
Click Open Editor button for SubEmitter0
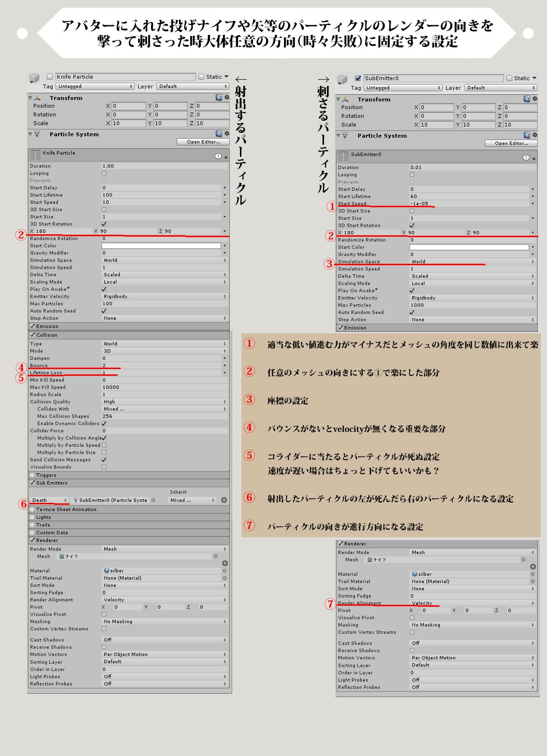click(511, 143)
